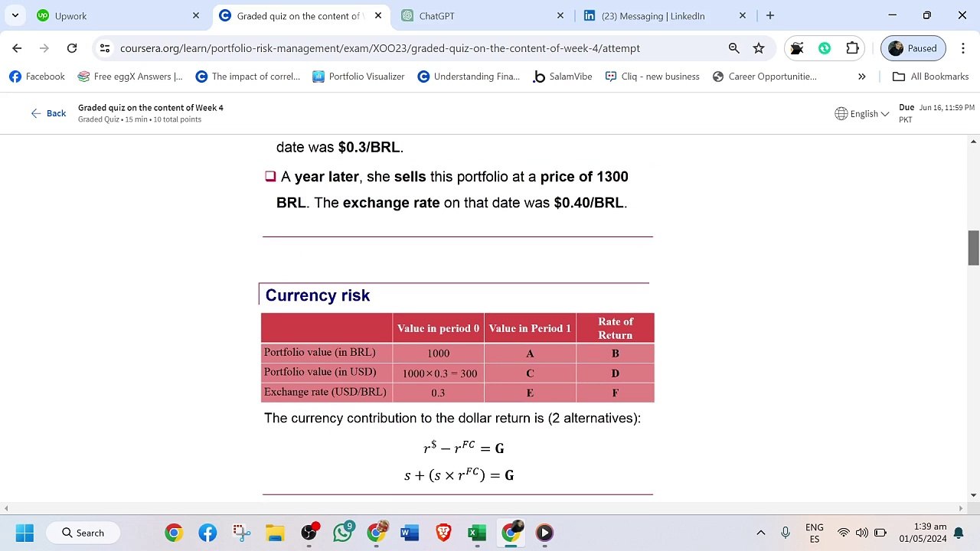The image size is (980, 551).
Task: Open Excel from the taskbar
Action: coord(477,533)
